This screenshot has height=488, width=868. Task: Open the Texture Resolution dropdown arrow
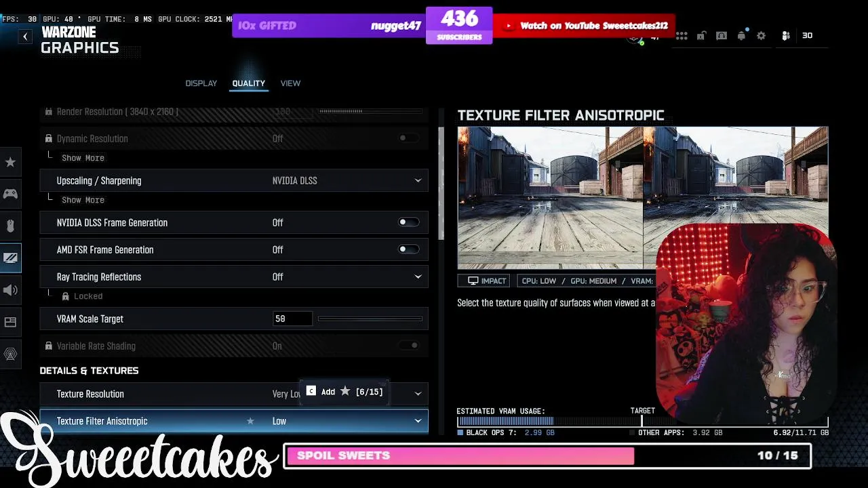(x=418, y=394)
